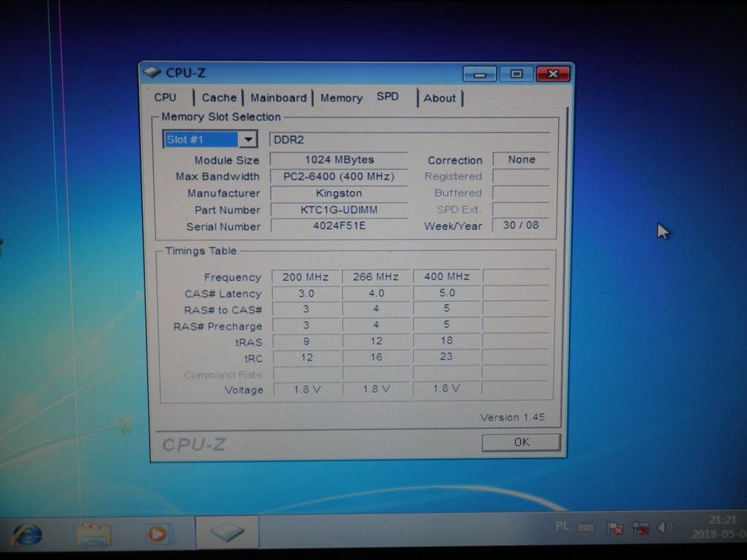Switch to the About tab

coord(439,98)
